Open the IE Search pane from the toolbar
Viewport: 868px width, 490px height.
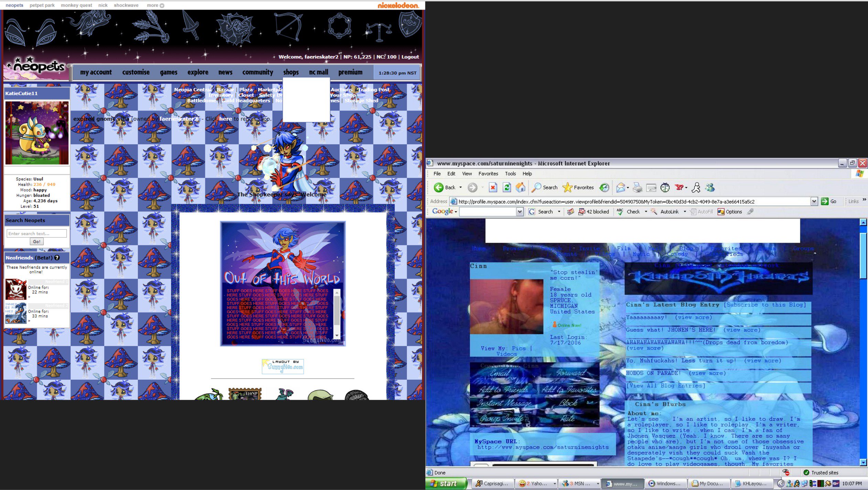[545, 187]
